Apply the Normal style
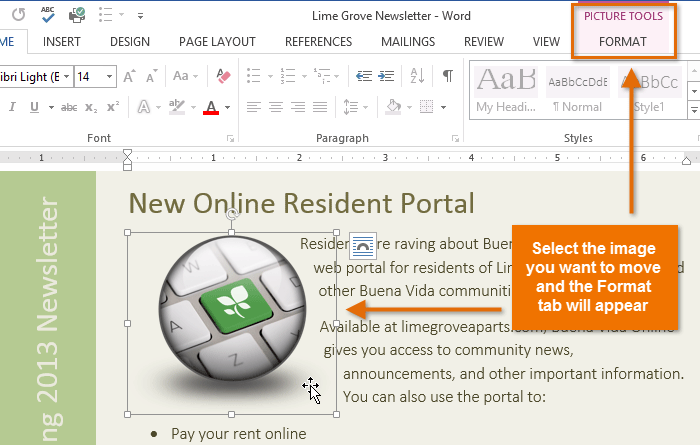 coord(575,89)
